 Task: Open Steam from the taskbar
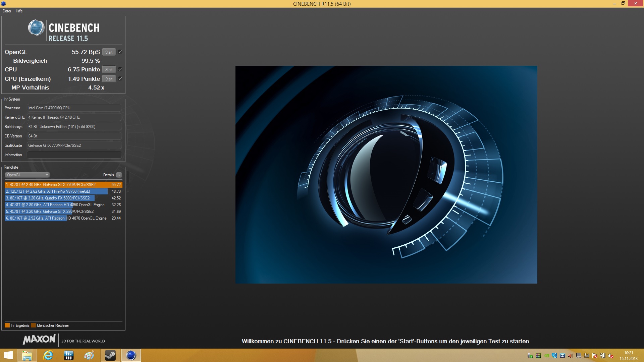[110, 355]
